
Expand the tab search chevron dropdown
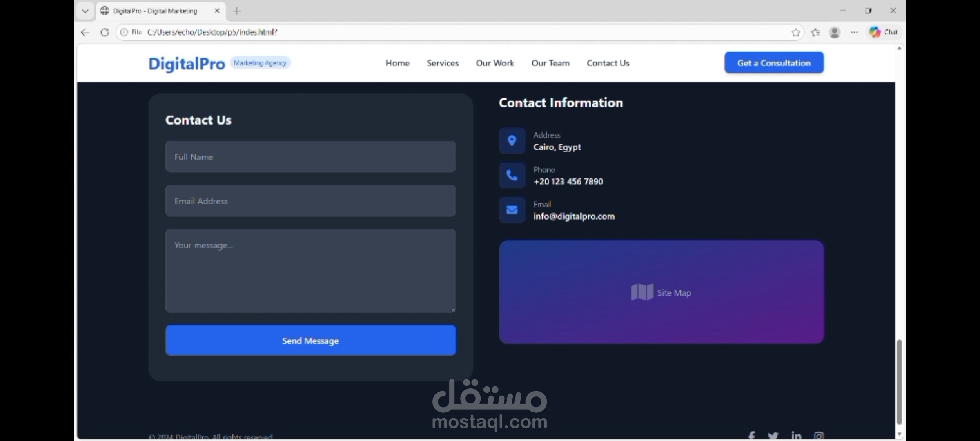point(85,11)
